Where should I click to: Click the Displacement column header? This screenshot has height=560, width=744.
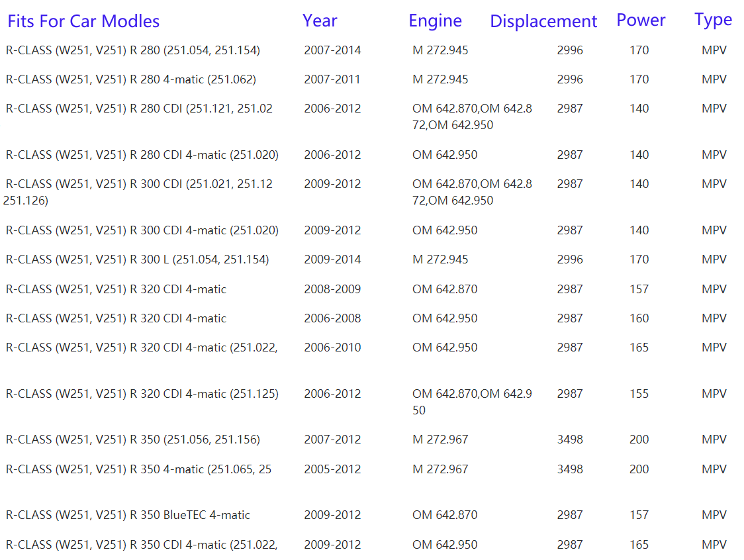[543, 21]
